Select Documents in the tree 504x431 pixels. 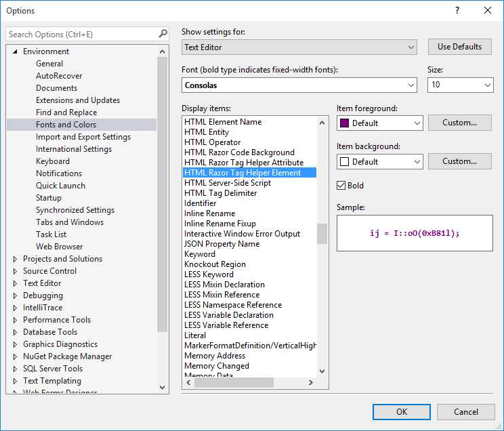[57, 88]
